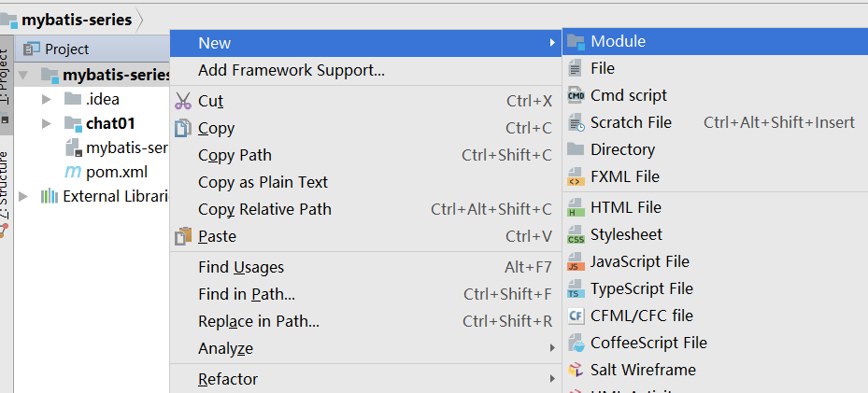Open the Refactor submenu

[228, 379]
